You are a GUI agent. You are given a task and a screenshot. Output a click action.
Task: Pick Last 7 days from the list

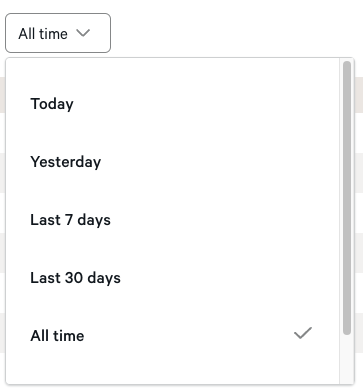pos(173,220)
